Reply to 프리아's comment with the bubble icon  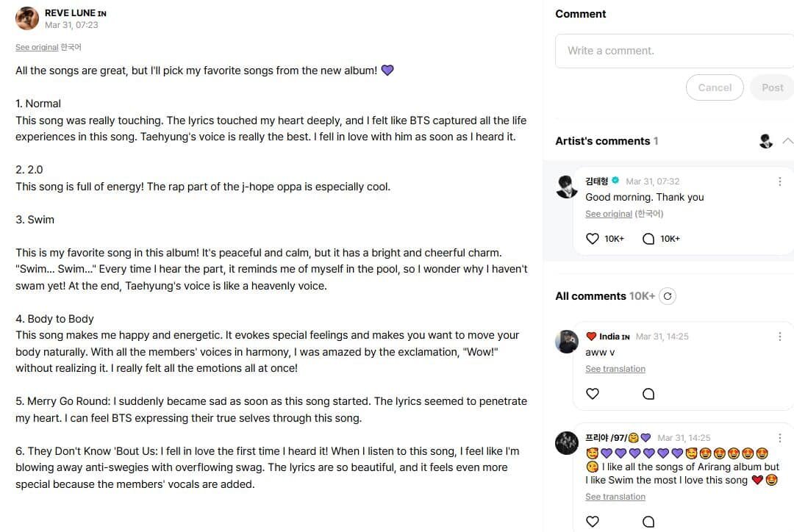pos(648,521)
